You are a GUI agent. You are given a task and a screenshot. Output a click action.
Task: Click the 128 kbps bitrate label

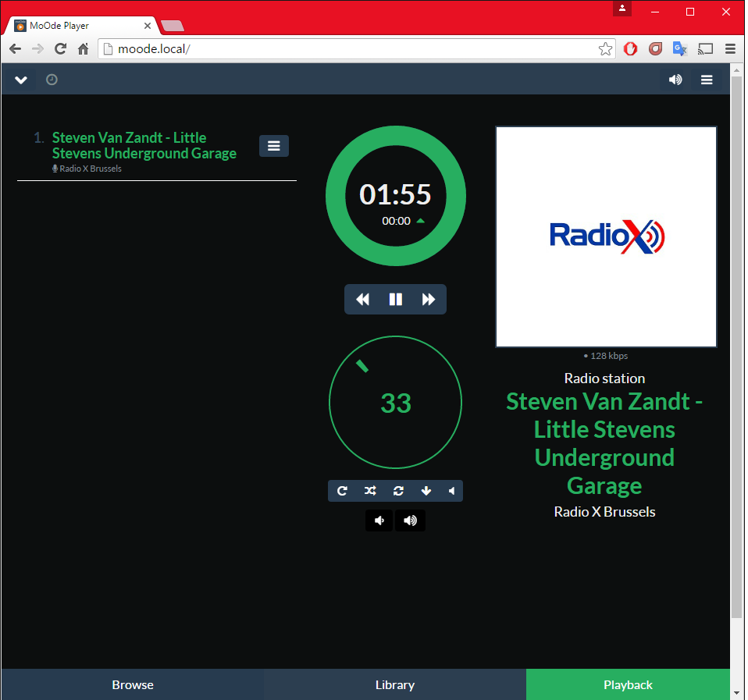tap(605, 356)
